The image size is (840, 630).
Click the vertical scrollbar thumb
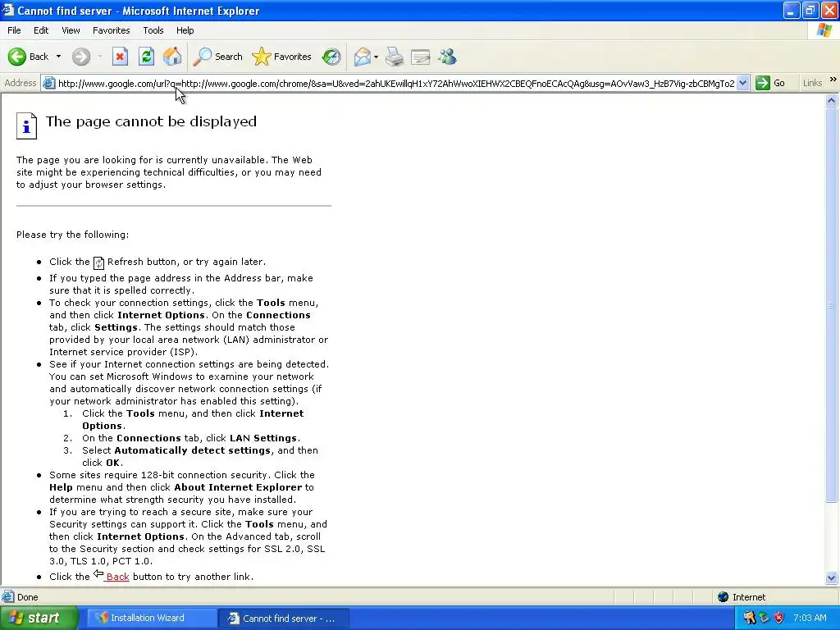click(x=832, y=304)
